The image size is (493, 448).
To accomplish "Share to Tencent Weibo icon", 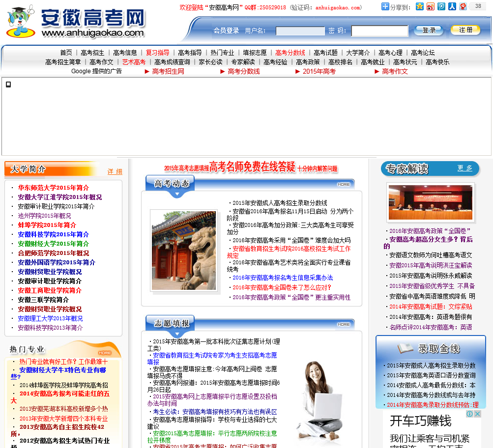I will pyautogui.click(x=441, y=6).
